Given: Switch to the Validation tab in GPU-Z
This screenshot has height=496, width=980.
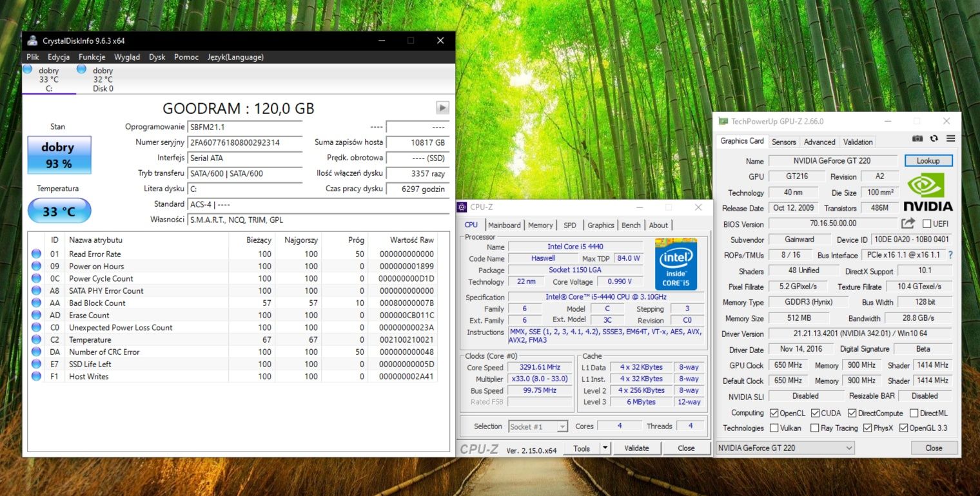Looking at the screenshot, I should click(857, 142).
